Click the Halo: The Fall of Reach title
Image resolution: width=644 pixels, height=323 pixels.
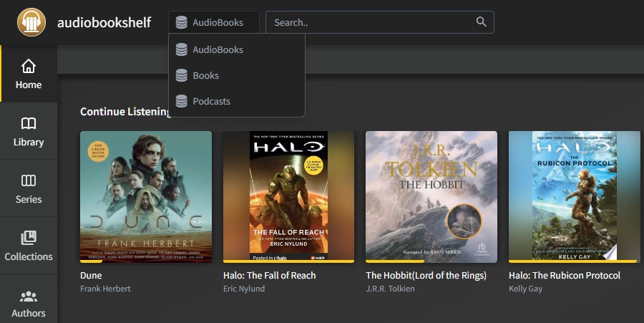click(x=270, y=275)
